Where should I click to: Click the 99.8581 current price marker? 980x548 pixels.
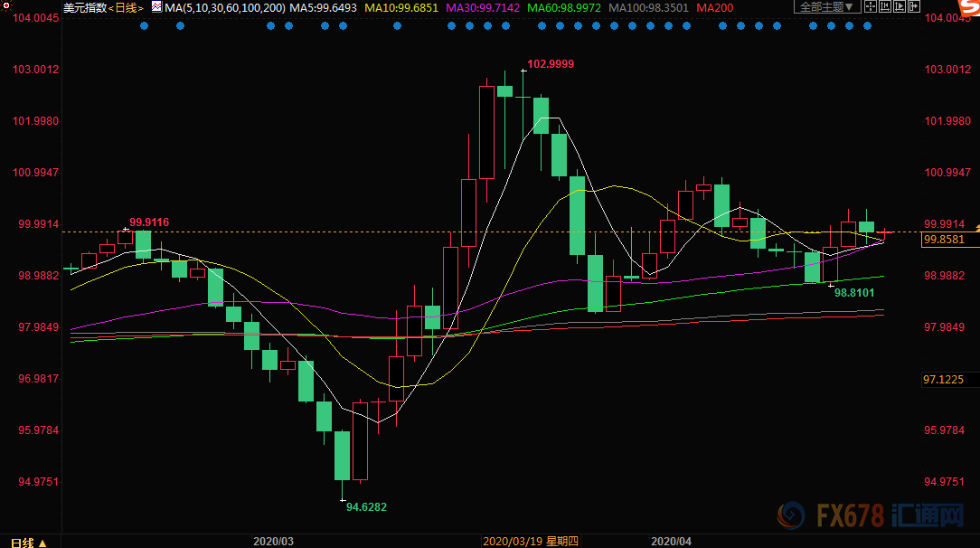(942, 240)
